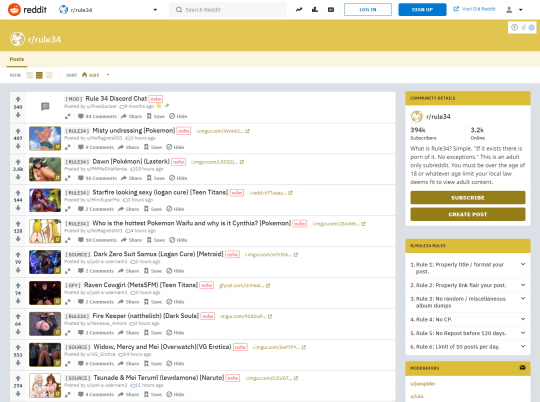This screenshot has width=540, height=402.
Task: Focus the Search Reddit field
Action: pyautogui.click(x=227, y=10)
